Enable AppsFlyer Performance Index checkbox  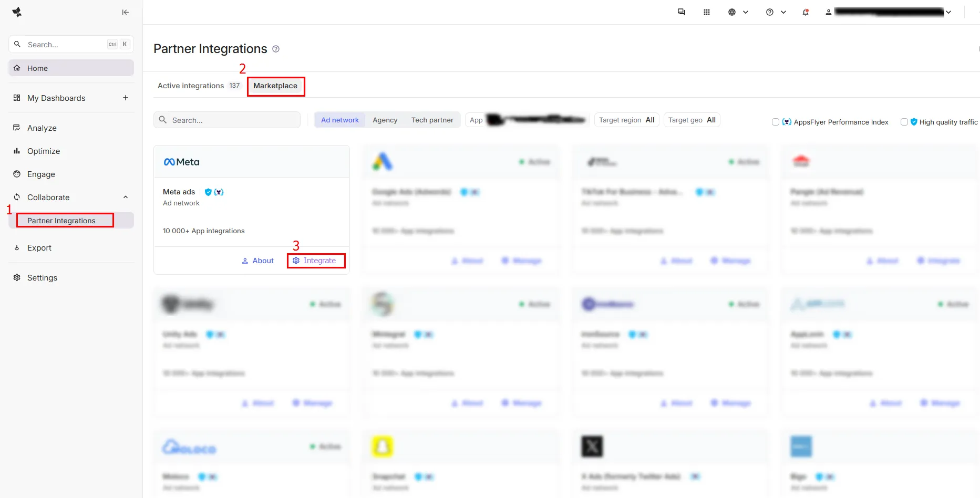pos(776,122)
